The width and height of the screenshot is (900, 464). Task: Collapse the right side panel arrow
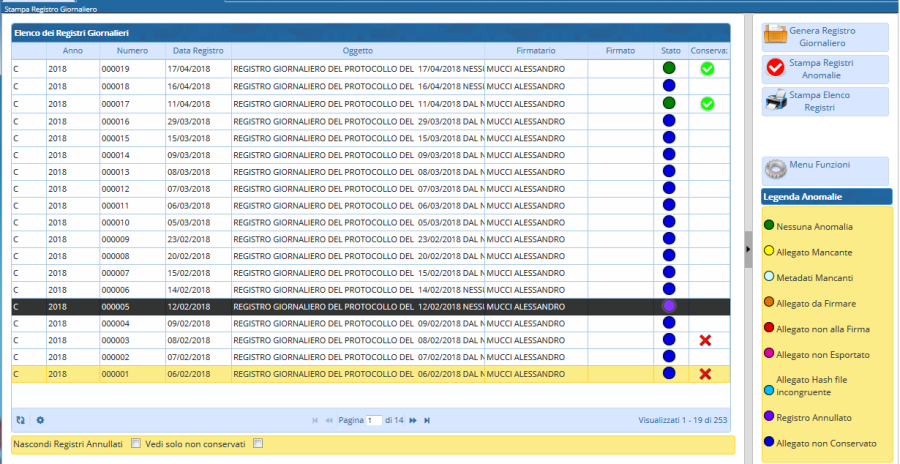(748, 249)
